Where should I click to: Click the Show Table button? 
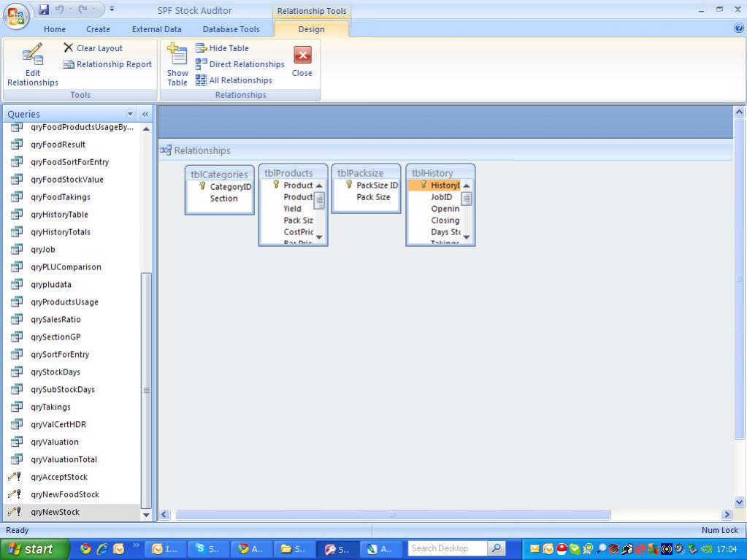177,65
